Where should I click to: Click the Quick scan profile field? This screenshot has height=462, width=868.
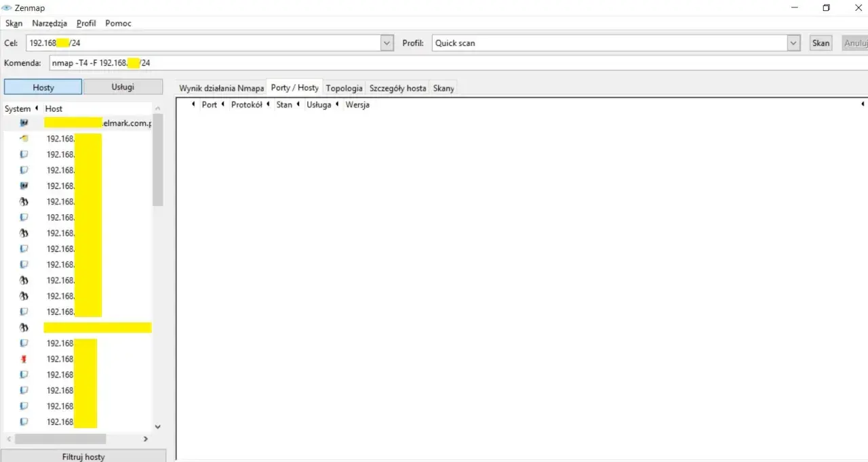[x=610, y=43]
